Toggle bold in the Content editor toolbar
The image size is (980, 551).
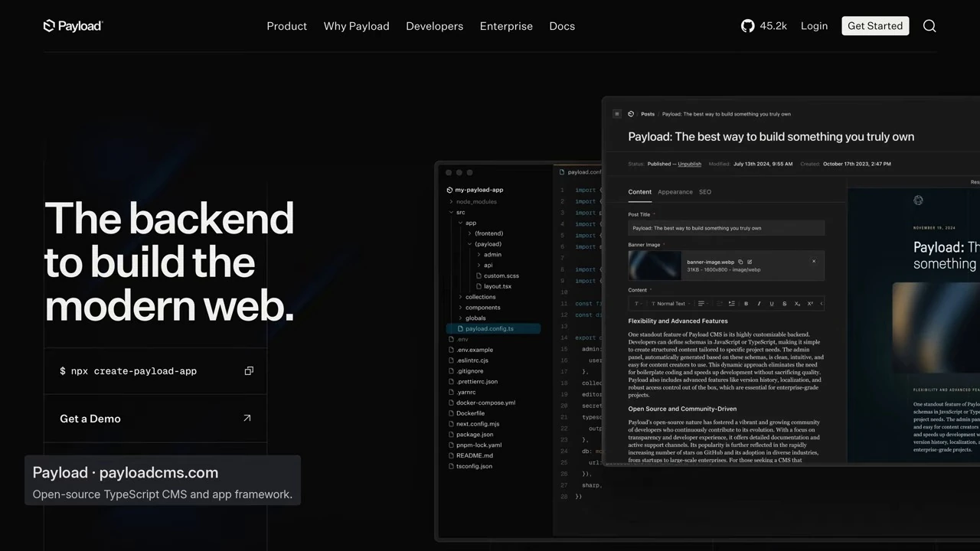click(746, 304)
